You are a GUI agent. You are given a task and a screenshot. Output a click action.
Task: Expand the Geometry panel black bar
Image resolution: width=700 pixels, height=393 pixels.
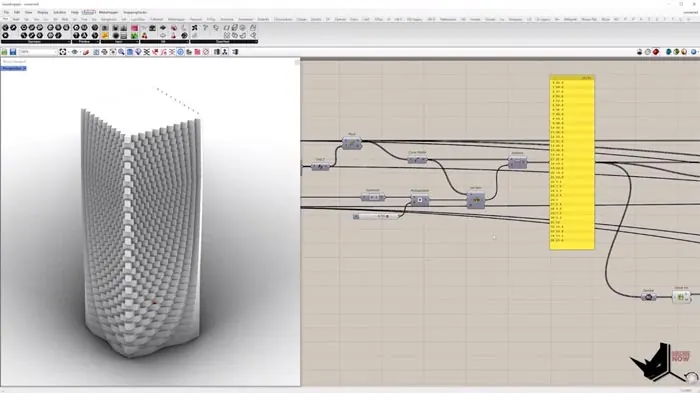pos(35,42)
